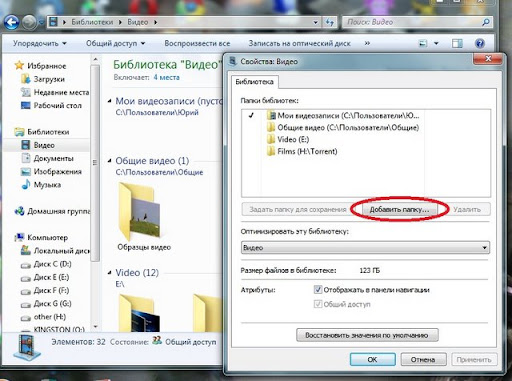512x381 pixels.
Task: Open Диск F (F:) drive
Action: click(45, 290)
